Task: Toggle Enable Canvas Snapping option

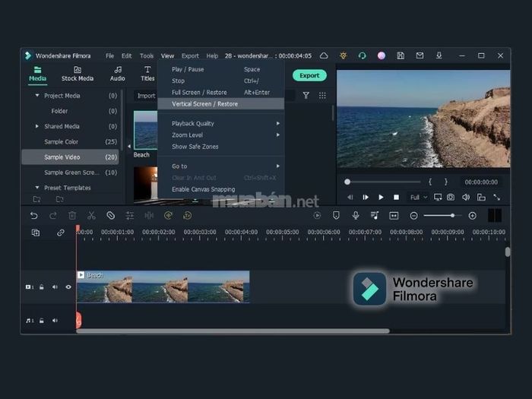Action: click(221, 189)
